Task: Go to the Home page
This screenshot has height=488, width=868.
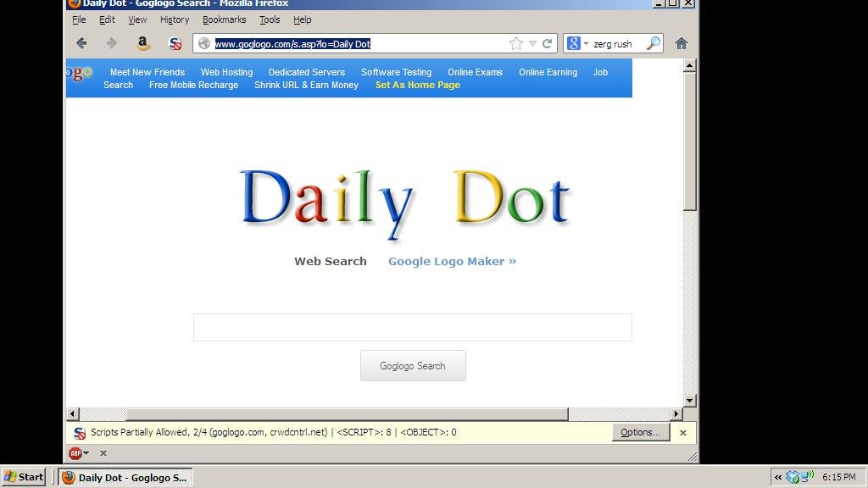Action: 682,44
